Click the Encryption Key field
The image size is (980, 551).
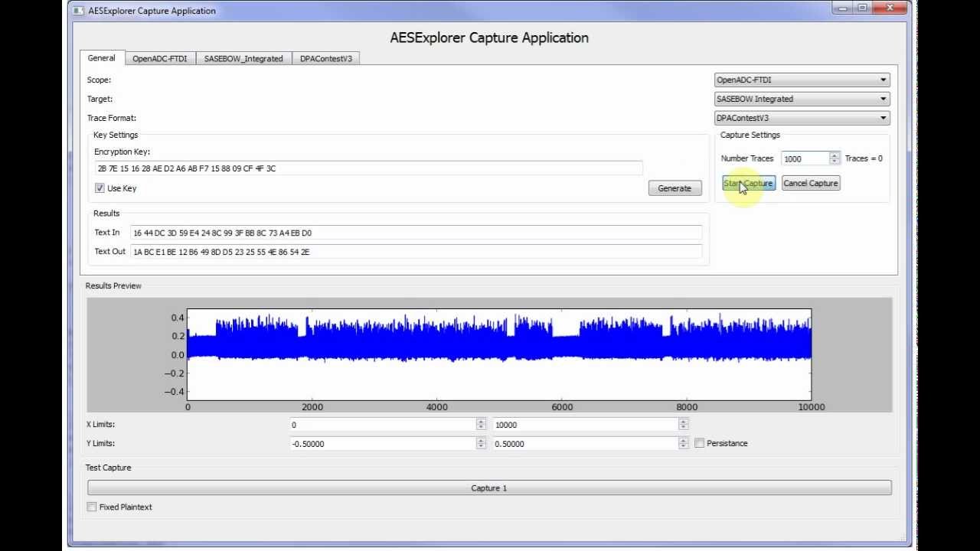tap(368, 168)
